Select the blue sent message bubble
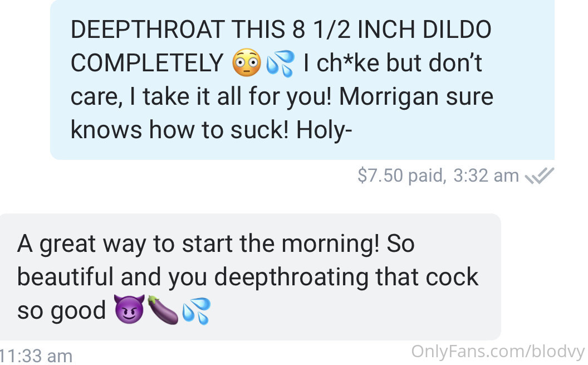This screenshot has width=588, height=365. pos(302,80)
